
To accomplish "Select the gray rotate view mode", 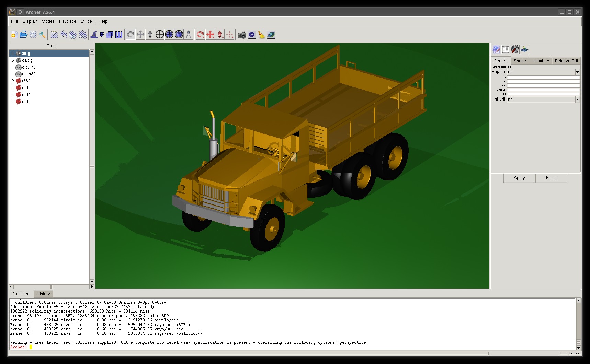I will (131, 35).
